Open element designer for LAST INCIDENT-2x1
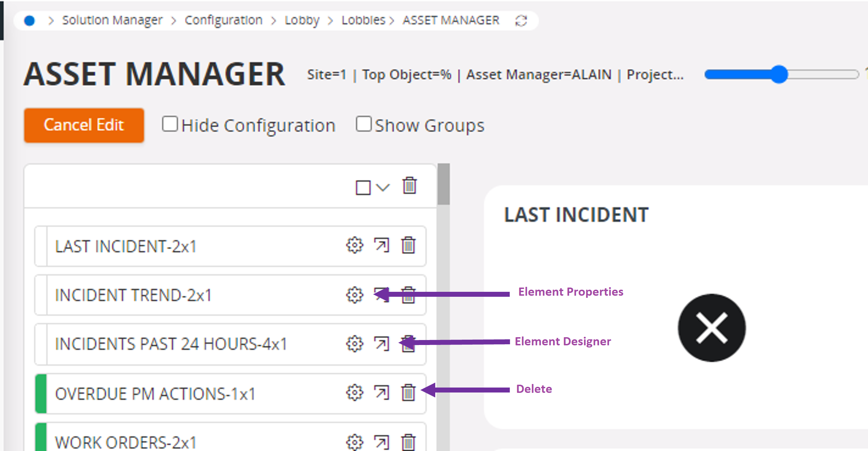The image size is (868, 451). click(x=382, y=245)
